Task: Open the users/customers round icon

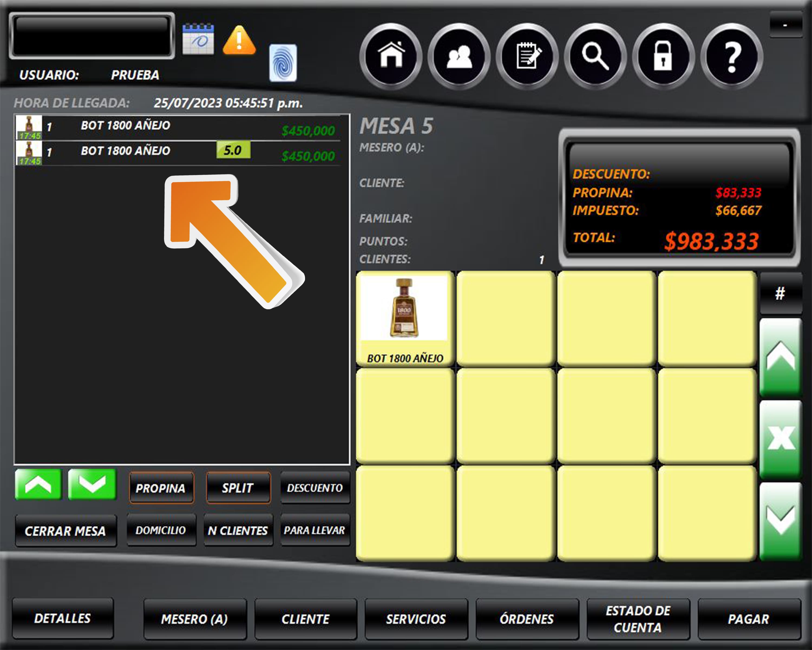Action: [459, 56]
